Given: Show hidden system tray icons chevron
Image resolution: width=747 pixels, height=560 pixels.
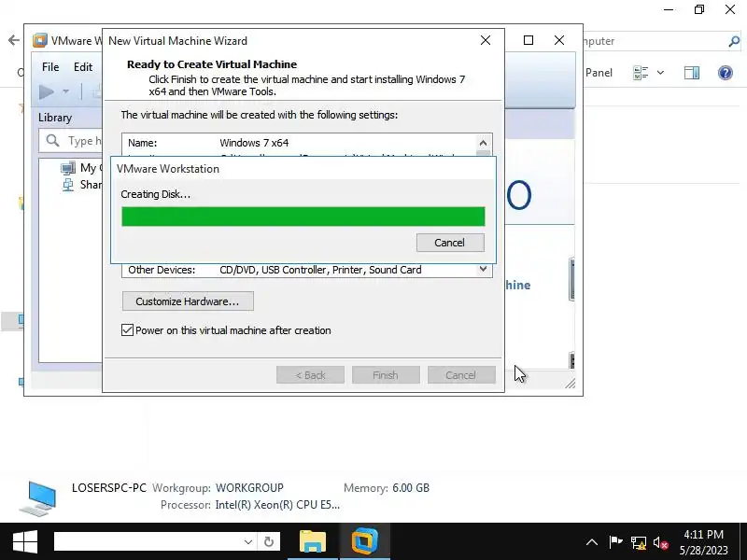Looking at the screenshot, I should click(x=592, y=542).
